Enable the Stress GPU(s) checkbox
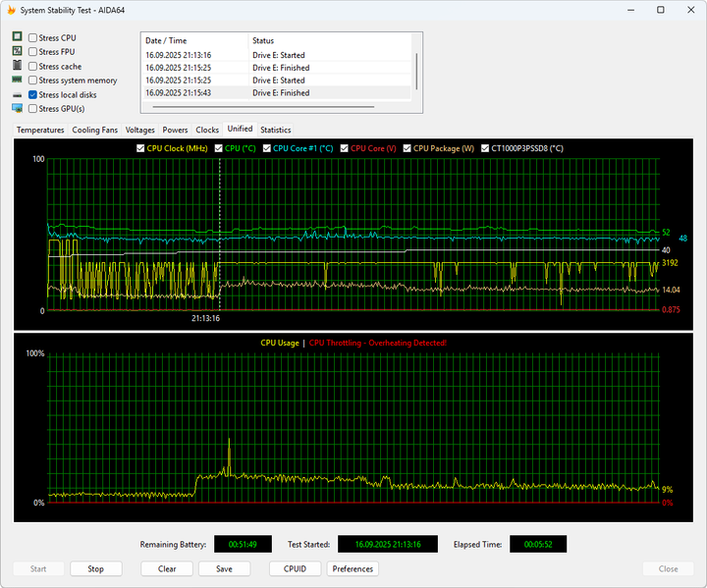707x588 pixels. [x=32, y=109]
